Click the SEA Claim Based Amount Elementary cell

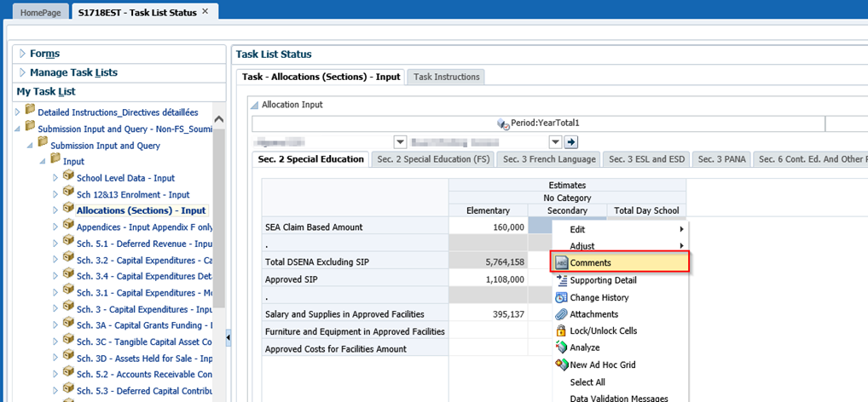click(x=488, y=227)
